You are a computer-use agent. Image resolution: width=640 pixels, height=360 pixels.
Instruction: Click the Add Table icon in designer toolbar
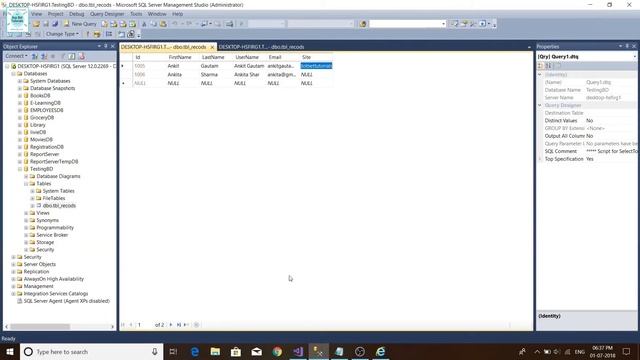click(x=121, y=34)
